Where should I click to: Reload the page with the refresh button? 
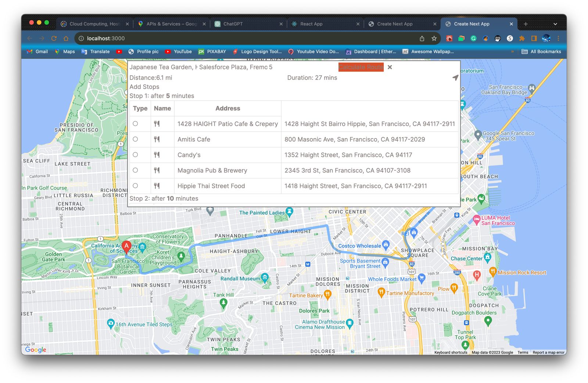(54, 38)
